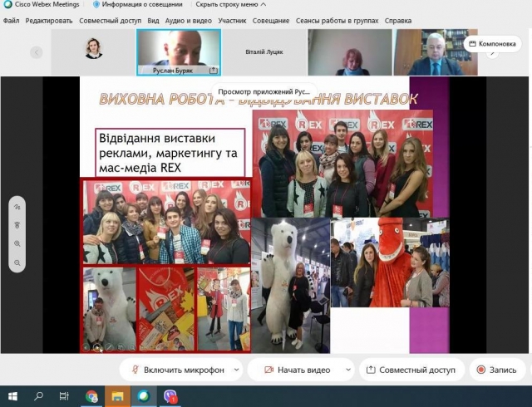Click the zoom in magnifier icon
532x407 pixels.
tap(17, 244)
